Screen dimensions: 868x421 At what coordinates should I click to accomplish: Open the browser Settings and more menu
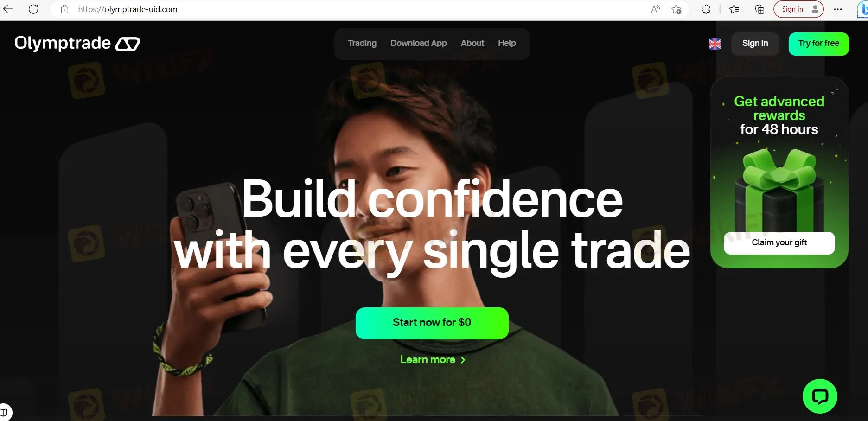click(838, 9)
